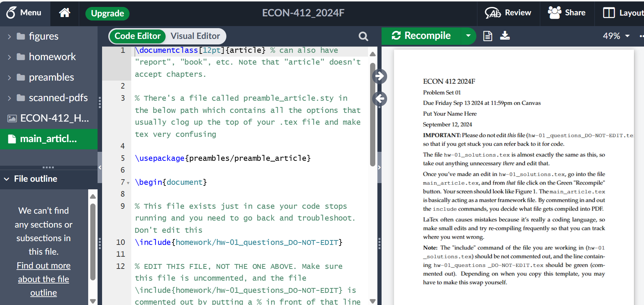Click the Upgrade button
The image size is (644, 305).
pyautogui.click(x=107, y=14)
